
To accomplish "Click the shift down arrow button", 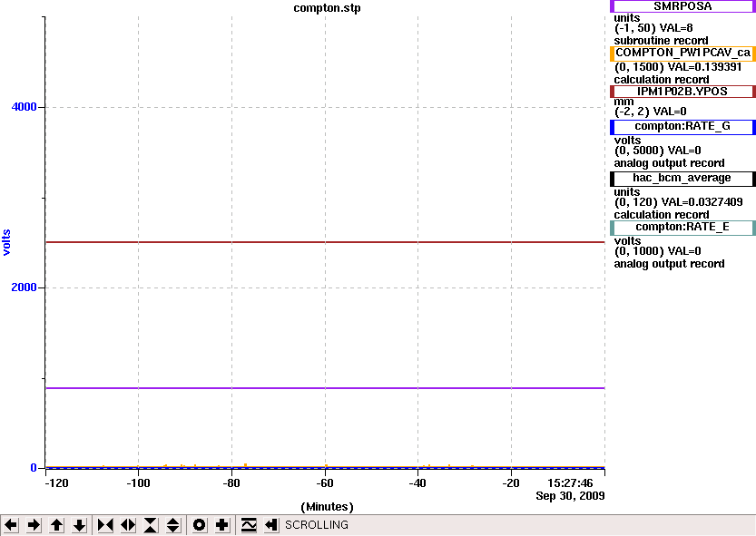I will pos(80,525).
